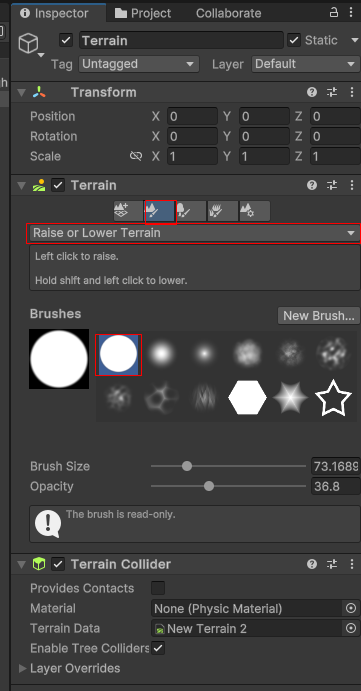361x691 pixels.
Task: Click the Terrain name text field
Action: click(181, 41)
